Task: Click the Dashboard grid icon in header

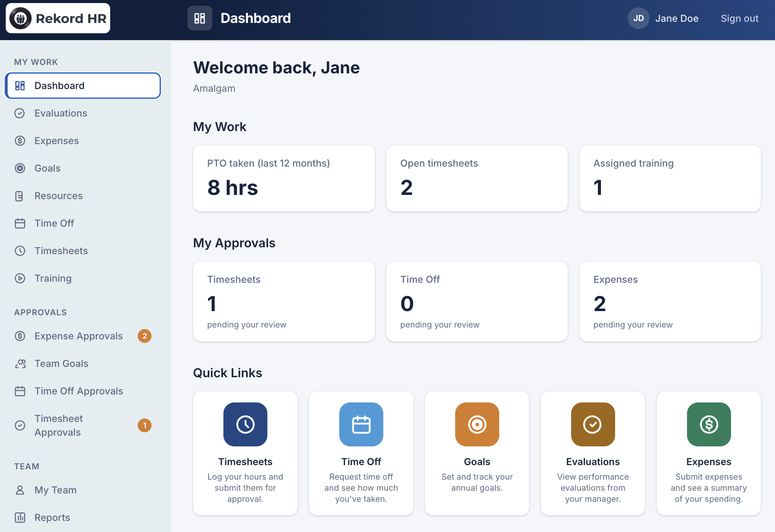Action: (200, 18)
